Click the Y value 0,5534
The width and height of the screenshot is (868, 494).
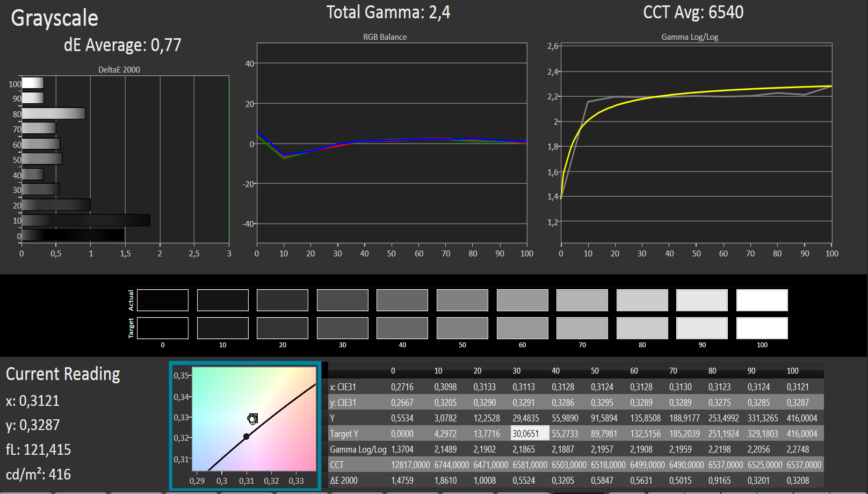pos(402,418)
